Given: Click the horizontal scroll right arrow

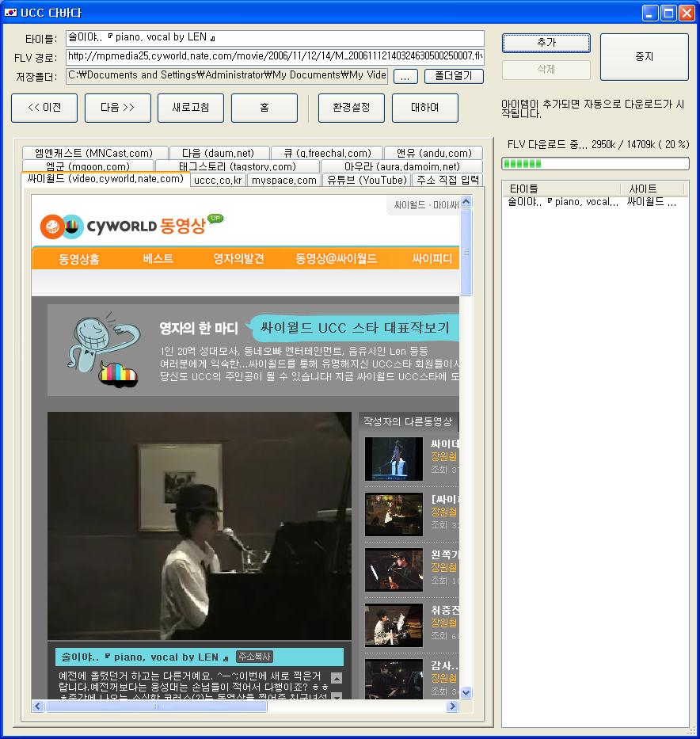Looking at the screenshot, I should 453,706.
